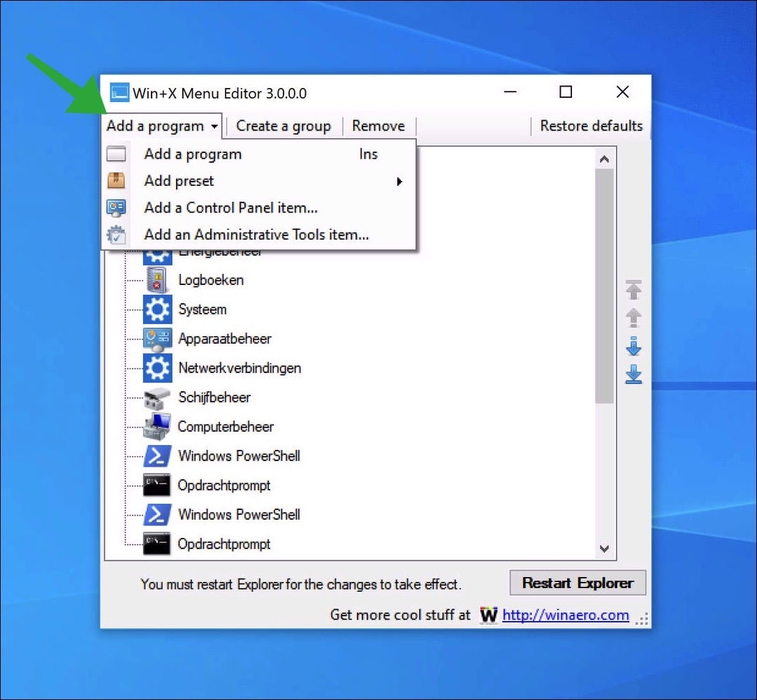This screenshot has height=700, width=757.
Task: Open the Add preset submenu
Action: tap(179, 181)
